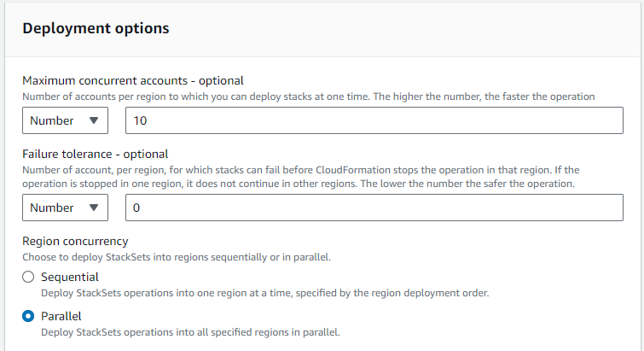Click the Parallel option label
This screenshot has height=351, width=644.
(x=61, y=316)
